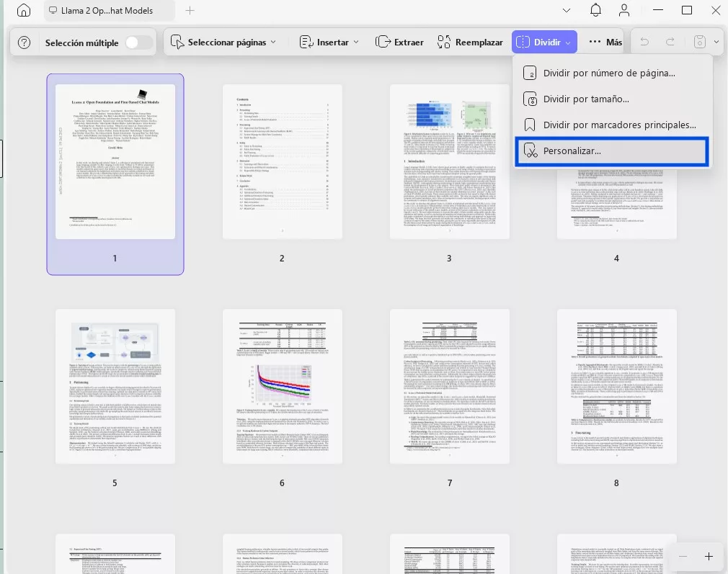The width and height of the screenshot is (728, 574).
Task: Zoom in thumbnails with plus button
Action: click(x=709, y=557)
